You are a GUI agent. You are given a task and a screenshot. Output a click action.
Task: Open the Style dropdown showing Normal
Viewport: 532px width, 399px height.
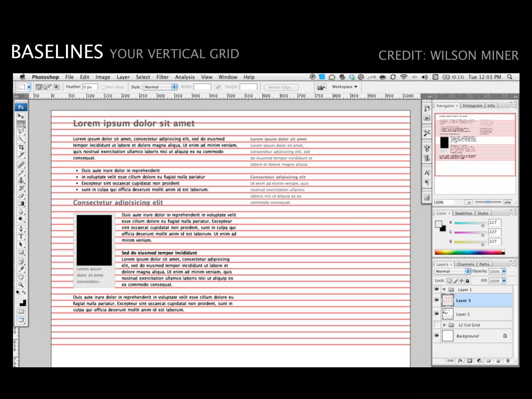[x=160, y=87]
